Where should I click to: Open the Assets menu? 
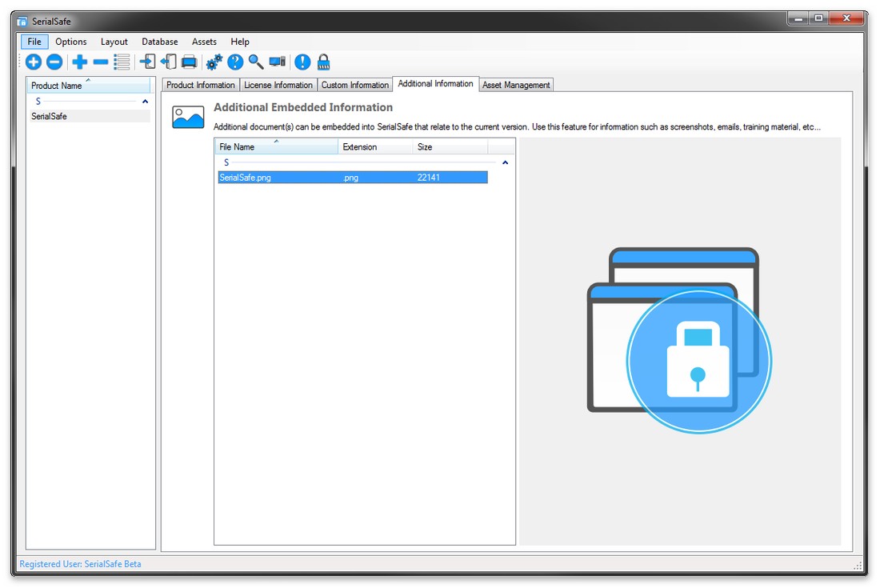[x=204, y=42]
